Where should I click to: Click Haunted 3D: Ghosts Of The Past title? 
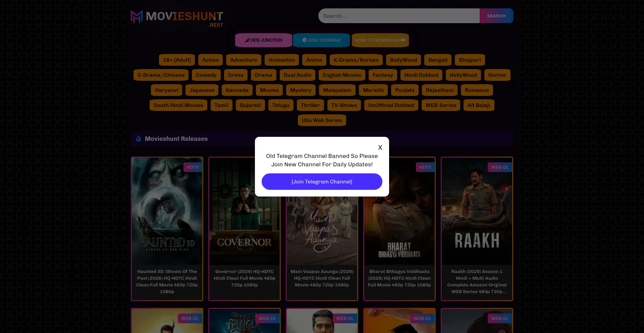167,281
